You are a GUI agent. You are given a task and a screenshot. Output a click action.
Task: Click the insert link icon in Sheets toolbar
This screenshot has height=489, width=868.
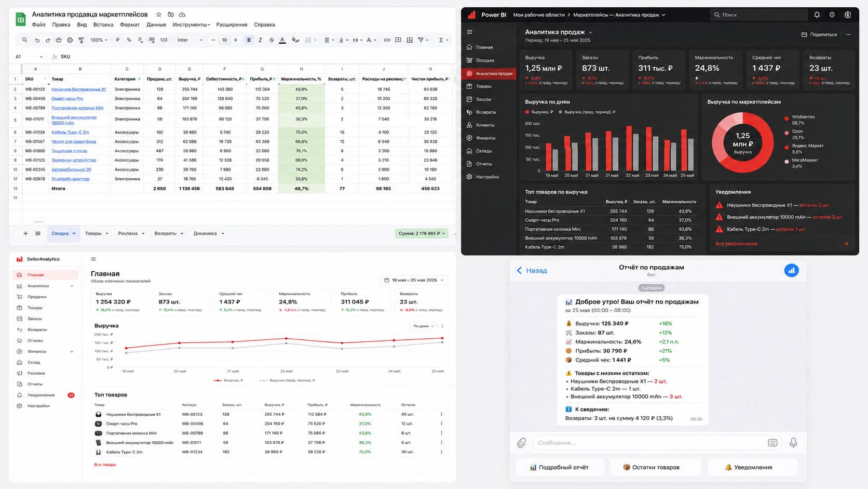tap(387, 40)
